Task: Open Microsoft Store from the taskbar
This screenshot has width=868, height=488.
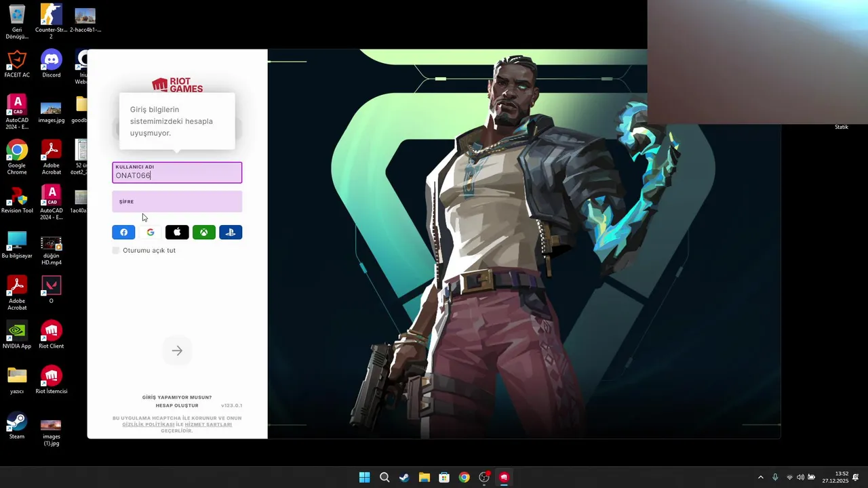Action: 444,477
